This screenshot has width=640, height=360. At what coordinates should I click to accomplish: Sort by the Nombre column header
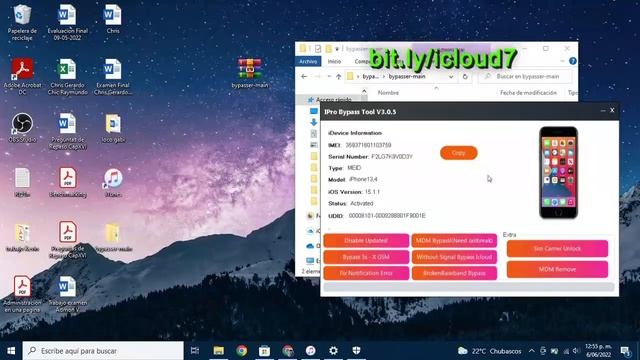(388, 93)
